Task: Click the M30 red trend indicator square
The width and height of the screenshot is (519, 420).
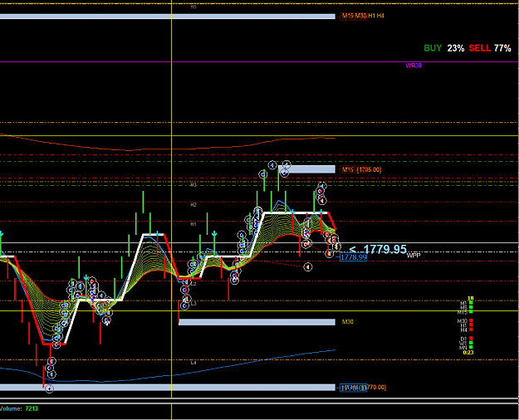Action: (x=471, y=320)
